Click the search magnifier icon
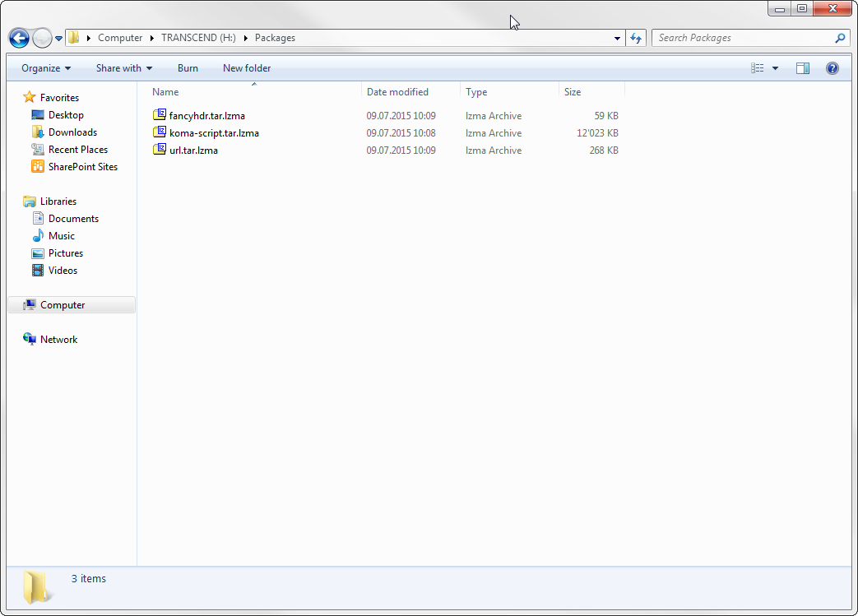Viewport: 858px width, 616px height. click(x=840, y=38)
